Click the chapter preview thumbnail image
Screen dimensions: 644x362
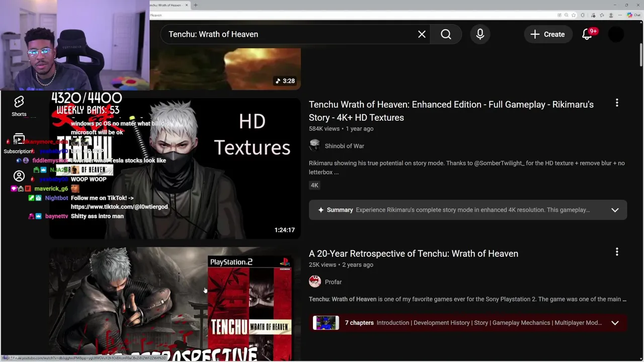point(326,323)
